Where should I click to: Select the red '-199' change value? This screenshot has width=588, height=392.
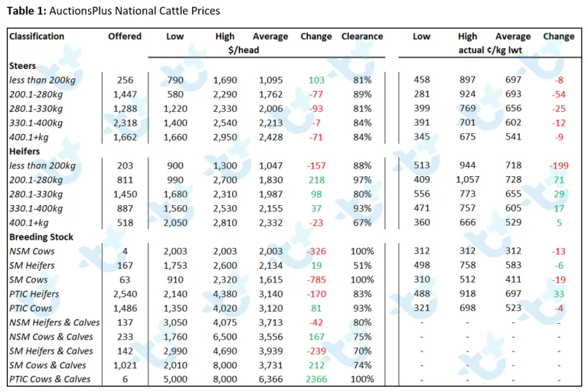pyautogui.click(x=559, y=165)
